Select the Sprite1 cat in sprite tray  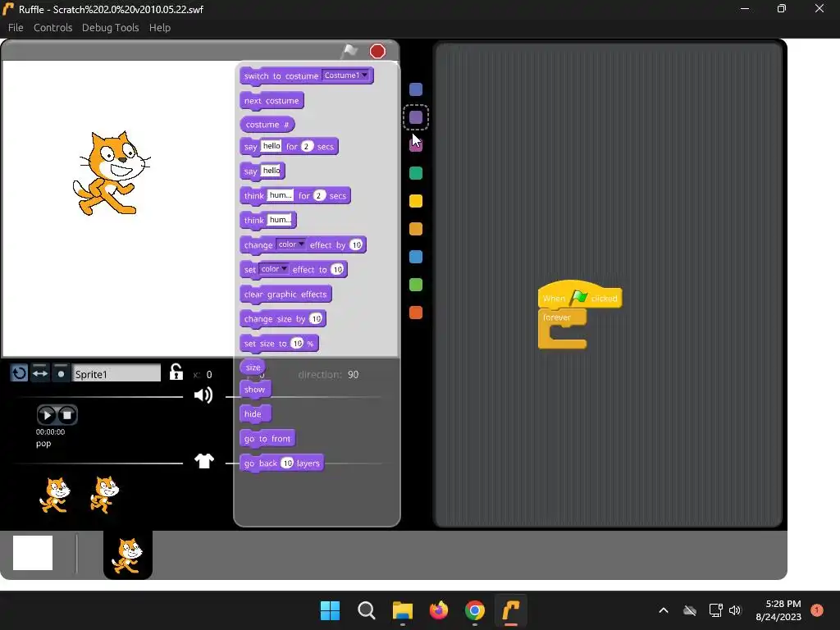click(x=127, y=555)
